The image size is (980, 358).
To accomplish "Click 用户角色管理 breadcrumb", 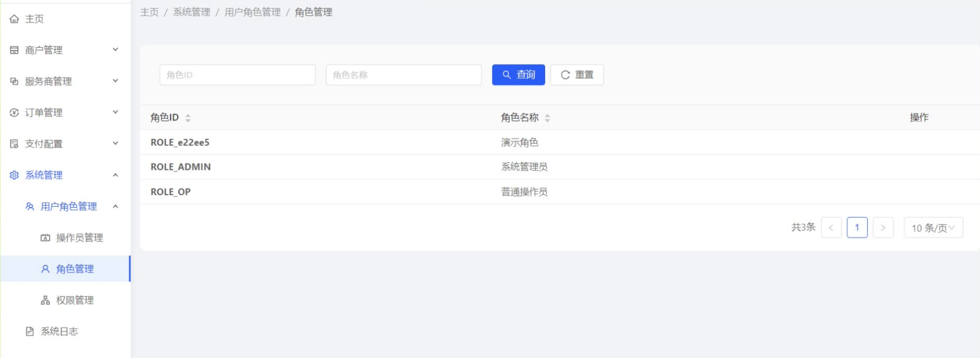I will click(x=253, y=12).
